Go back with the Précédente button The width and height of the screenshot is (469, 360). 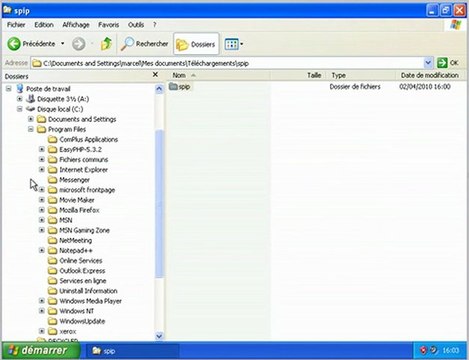(x=31, y=44)
